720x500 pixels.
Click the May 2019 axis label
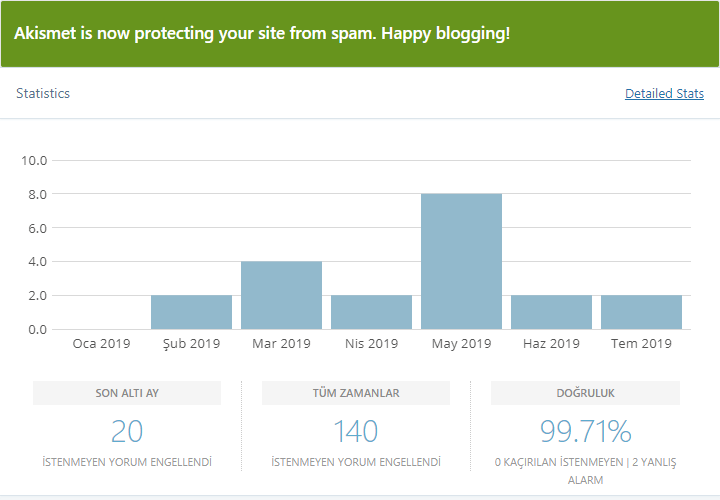click(461, 344)
